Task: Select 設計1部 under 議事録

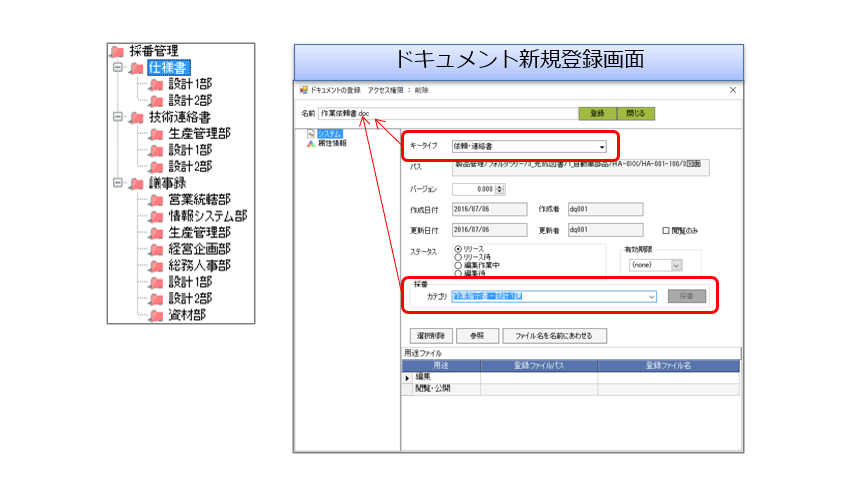Action: tap(190, 282)
